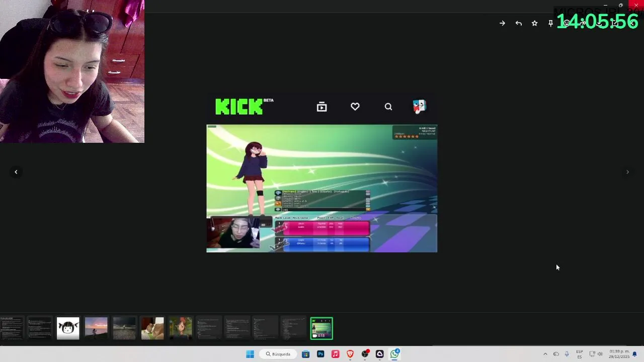644x362 pixels.
Task: Open OBS Studio taskbar icon
Action: point(365,354)
